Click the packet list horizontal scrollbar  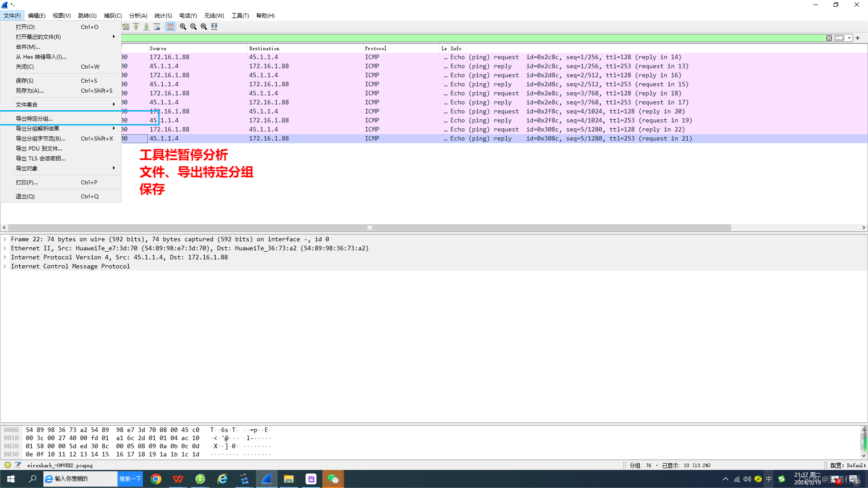[x=369, y=228]
